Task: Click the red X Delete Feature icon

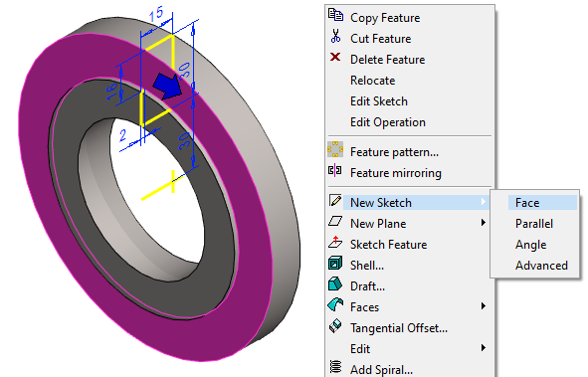Action: click(x=335, y=57)
